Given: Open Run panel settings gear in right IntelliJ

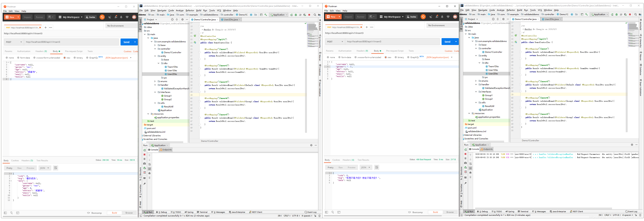Looking at the screenshot, I should [632, 145].
